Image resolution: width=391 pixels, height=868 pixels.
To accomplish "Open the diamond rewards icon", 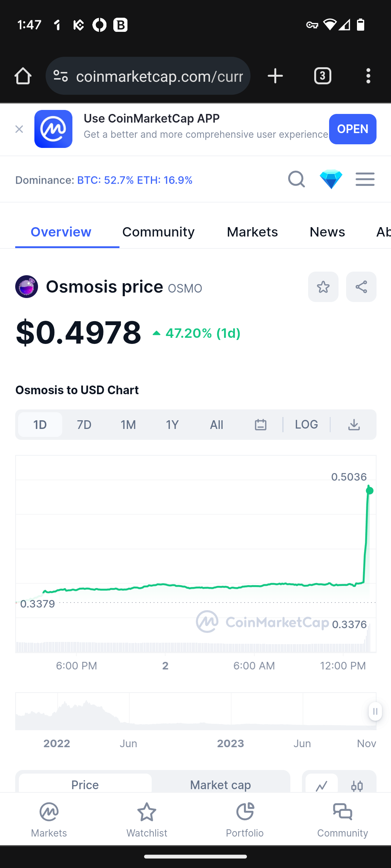I will [x=331, y=179].
